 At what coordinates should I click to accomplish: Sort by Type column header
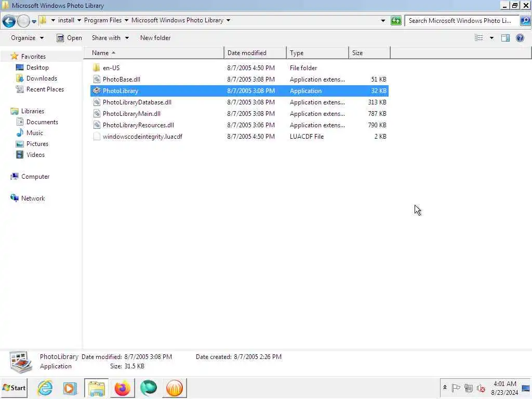(x=317, y=53)
